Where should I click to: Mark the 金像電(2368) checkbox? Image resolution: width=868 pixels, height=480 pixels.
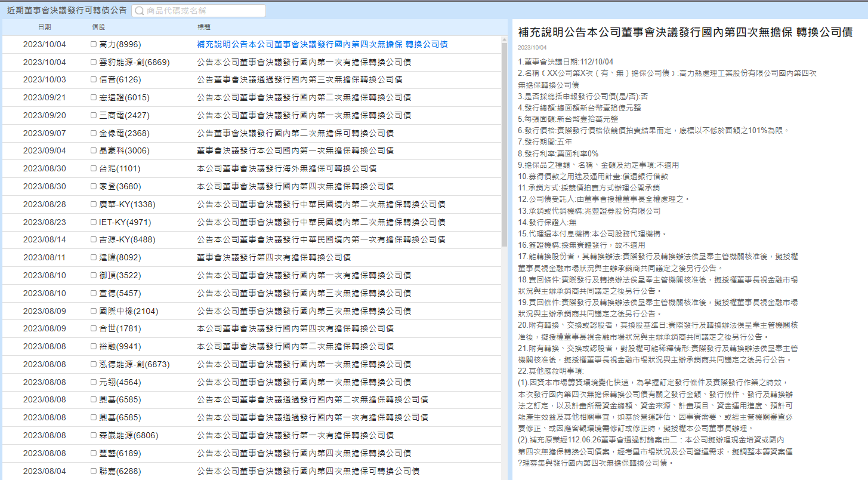pos(94,133)
